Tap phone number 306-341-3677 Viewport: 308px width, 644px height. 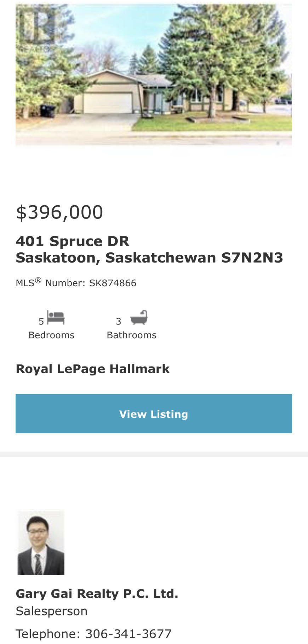point(129,634)
